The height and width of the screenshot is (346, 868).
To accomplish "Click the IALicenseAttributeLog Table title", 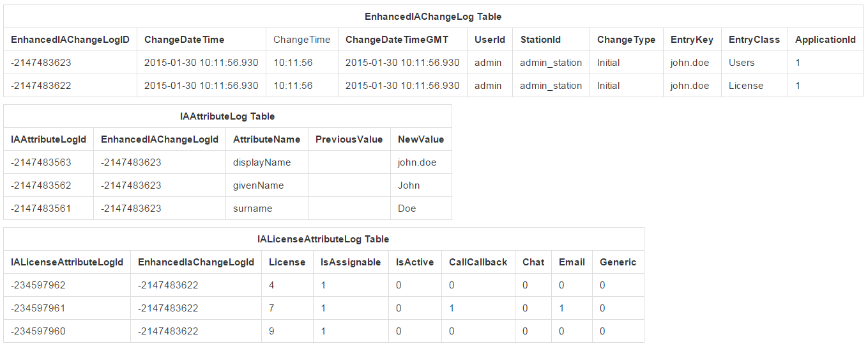I will [x=323, y=239].
